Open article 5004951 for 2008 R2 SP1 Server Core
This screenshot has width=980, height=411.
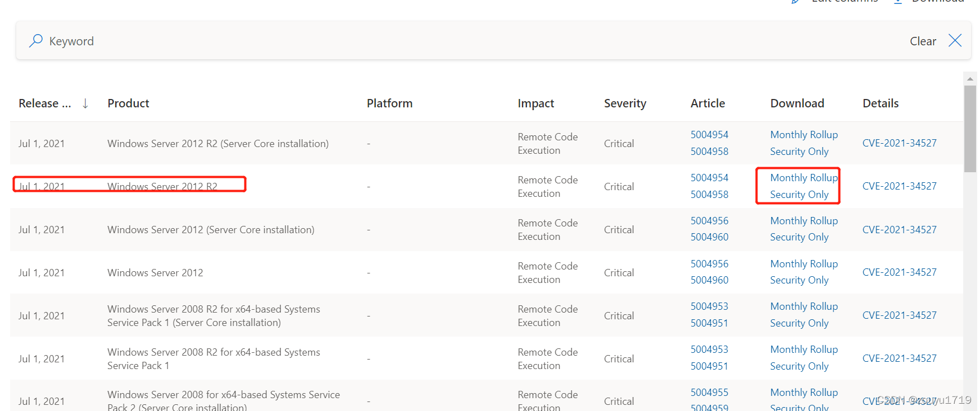(x=709, y=323)
